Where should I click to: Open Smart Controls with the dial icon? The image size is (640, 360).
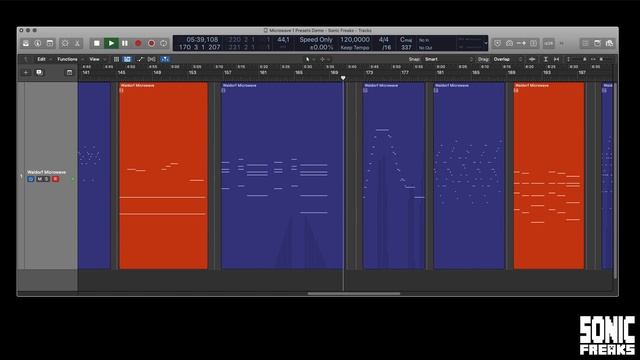[65, 43]
